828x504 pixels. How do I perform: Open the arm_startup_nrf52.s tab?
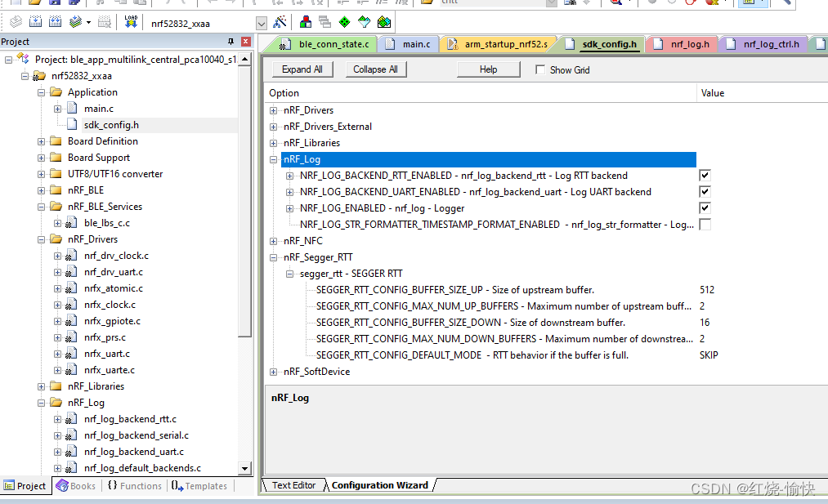(x=498, y=44)
